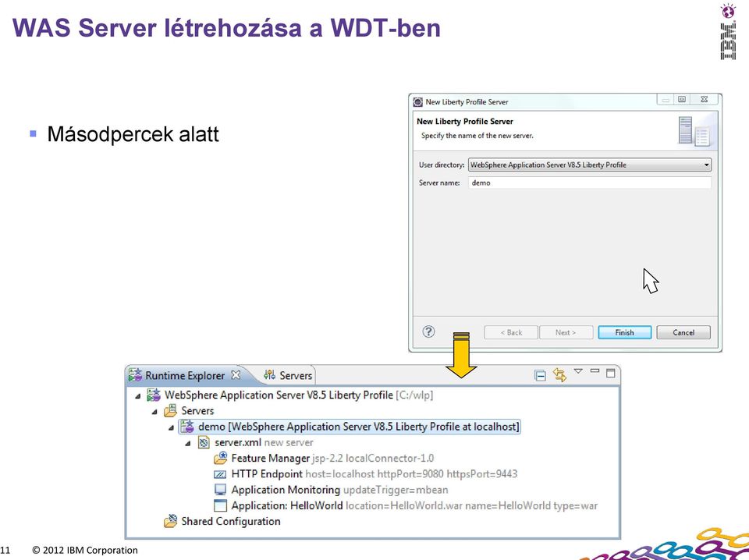Screen dimensions: 749x560
Task: Open the User directory dropdown
Action: click(590, 165)
